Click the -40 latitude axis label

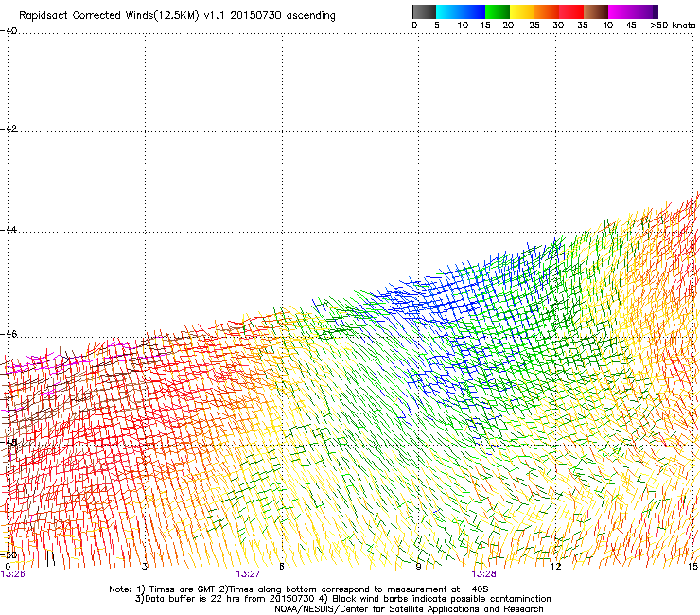click(x=9, y=31)
